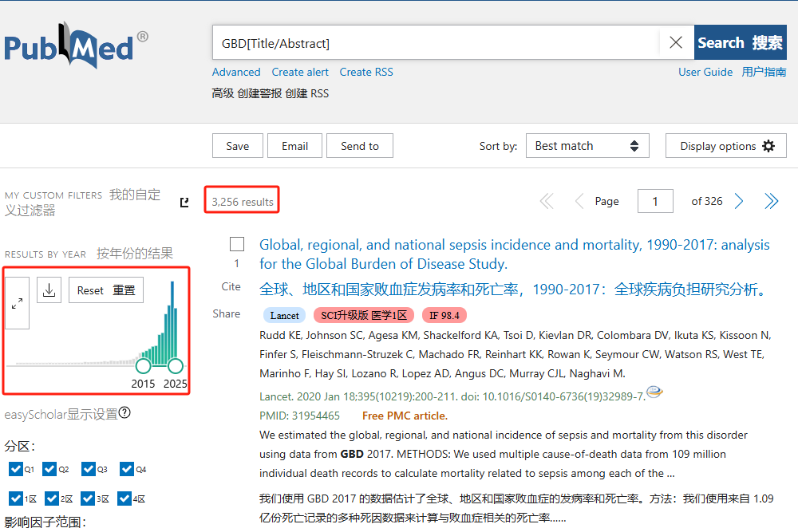The width and height of the screenshot is (798, 532).
Task: Click the Lancet journal badge
Action: coord(285,315)
